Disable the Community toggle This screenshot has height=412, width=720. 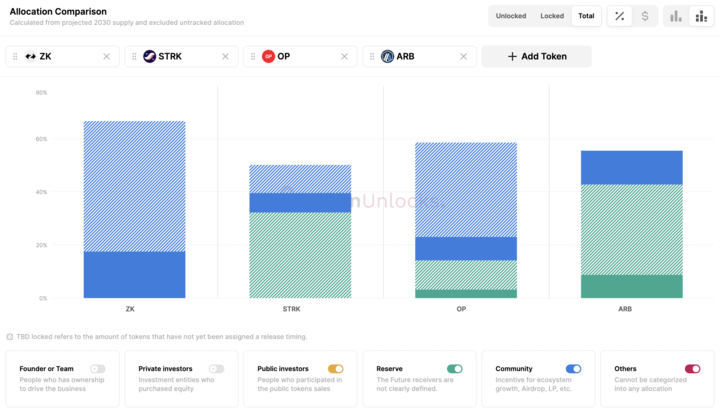pos(574,369)
